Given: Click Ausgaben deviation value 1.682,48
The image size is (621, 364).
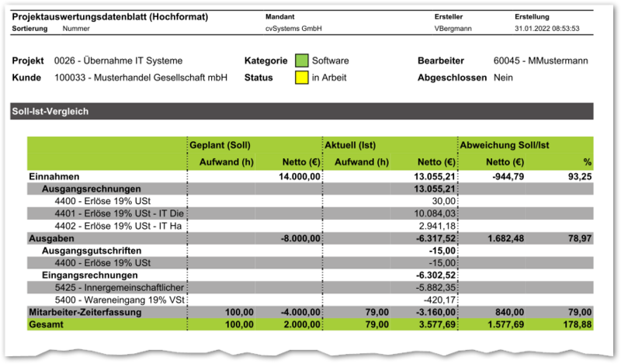Looking at the screenshot, I should (506, 238).
